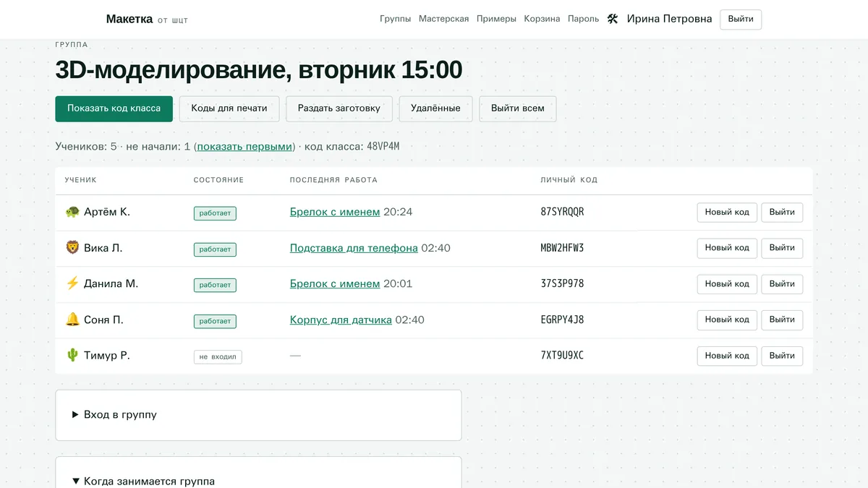Open "Корпус для датчика" work link
This screenshot has width=868, height=488.
click(341, 320)
